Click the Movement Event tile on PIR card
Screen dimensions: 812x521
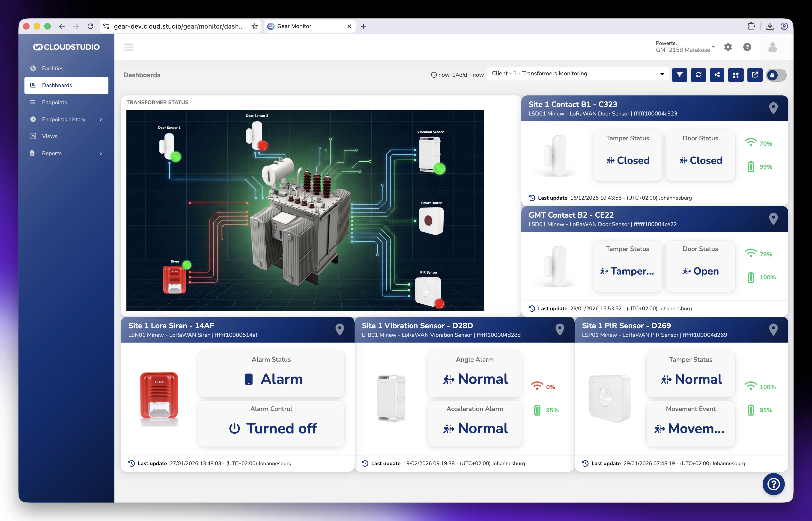click(x=691, y=424)
